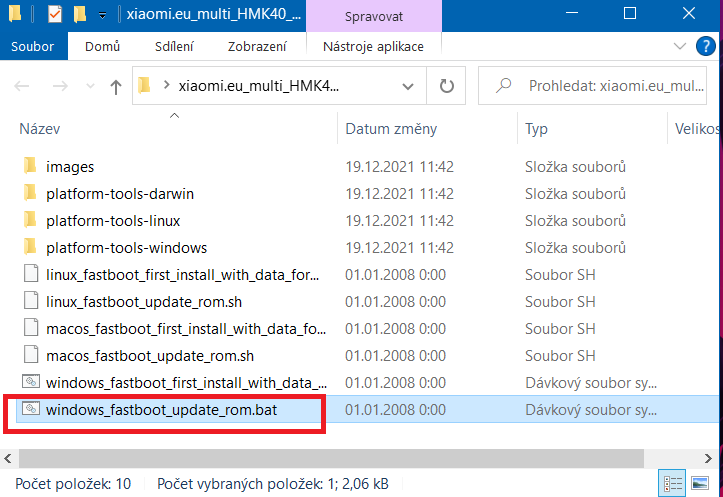This screenshot has height=497, width=723.
Task: Click the macos_fastboot_update_rom.sh file icon
Action: 31,355
